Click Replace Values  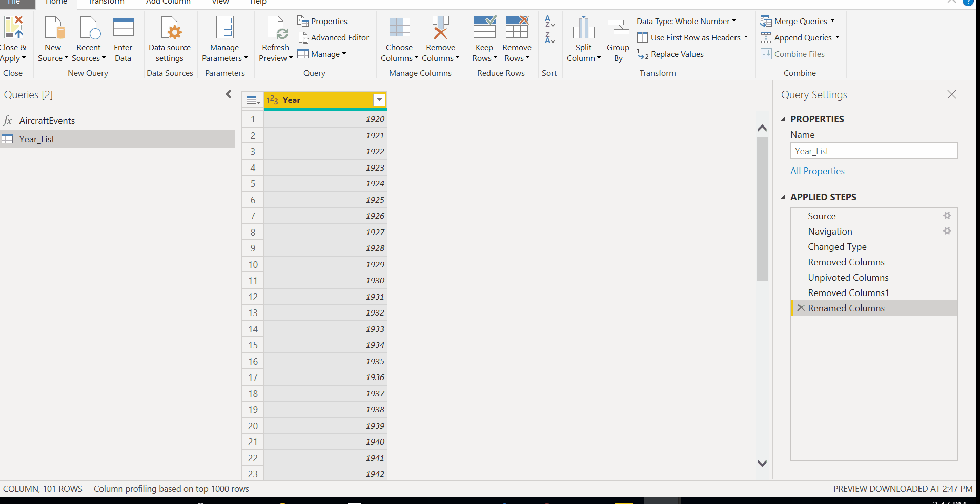click(x=670, y=54)
